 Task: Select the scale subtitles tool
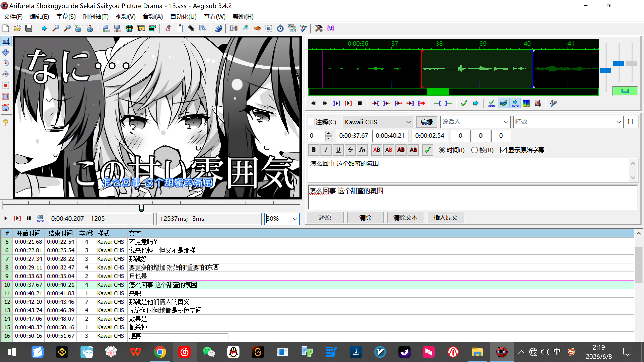[6, 85]
